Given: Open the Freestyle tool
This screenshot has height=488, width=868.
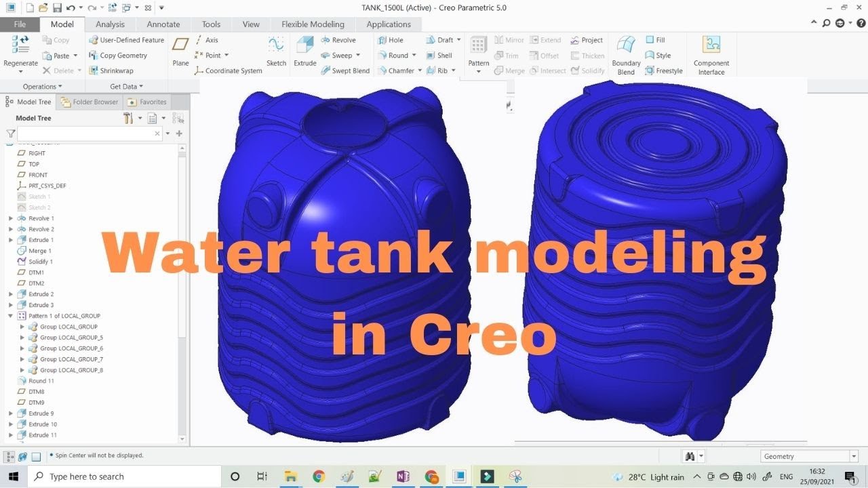Looking at the screenshot, I should click(664, 70).
